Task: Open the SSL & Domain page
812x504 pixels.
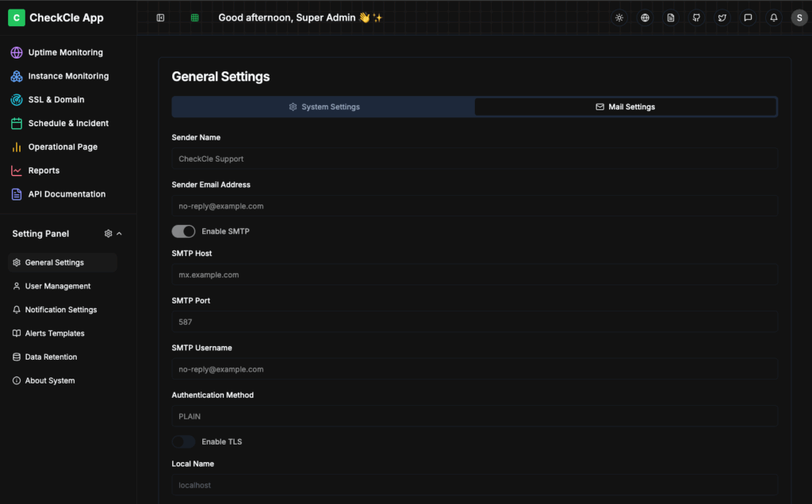Action: pyautogui.click(x=56, y=100)
